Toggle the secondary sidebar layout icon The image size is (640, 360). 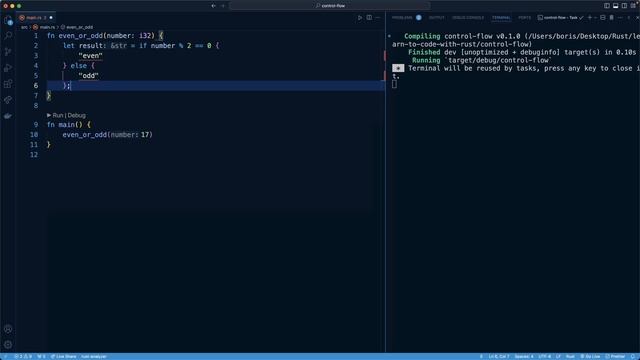coord(624,6)
